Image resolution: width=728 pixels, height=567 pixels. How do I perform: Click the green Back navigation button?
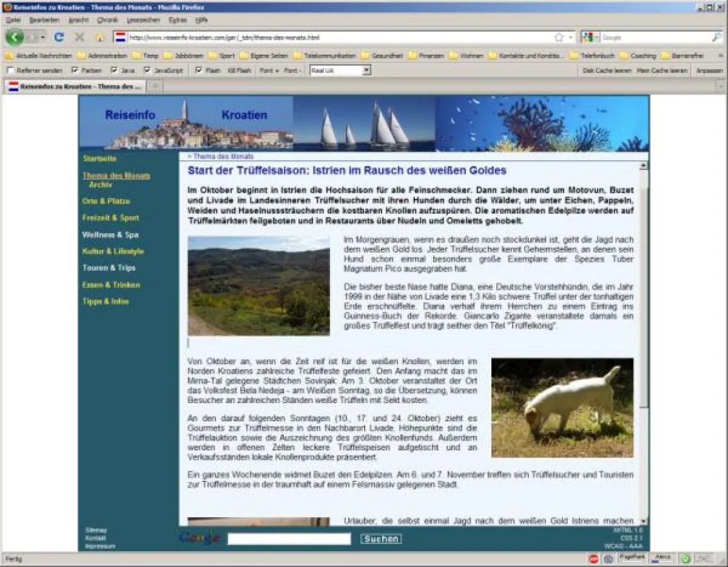pyautogui.click(x=14, y=37)
